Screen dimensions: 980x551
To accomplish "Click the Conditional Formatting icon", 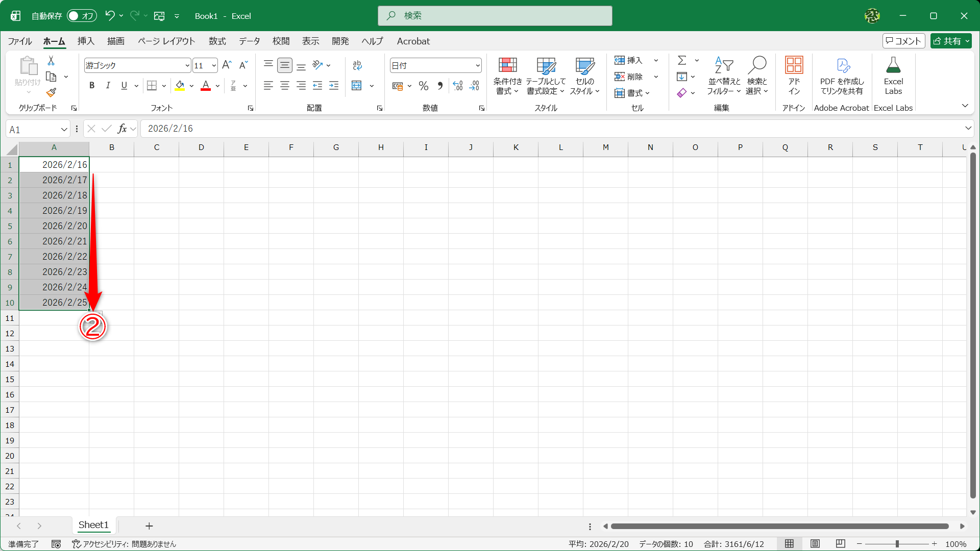I will point(507,66).
